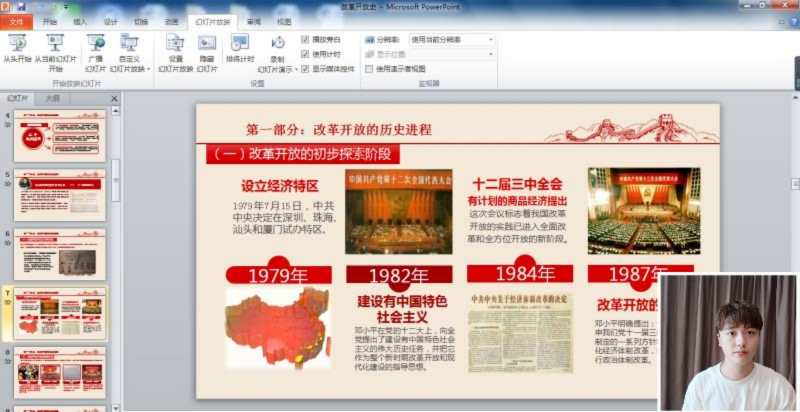Start slideshow from beginning (从头开始)

coord(17,49)
